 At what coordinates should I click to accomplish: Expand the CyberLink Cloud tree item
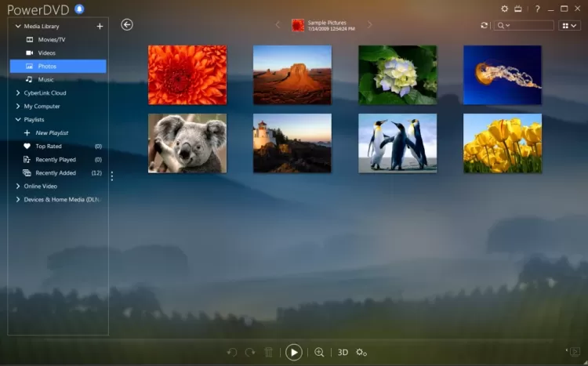(x=18, y=93)
